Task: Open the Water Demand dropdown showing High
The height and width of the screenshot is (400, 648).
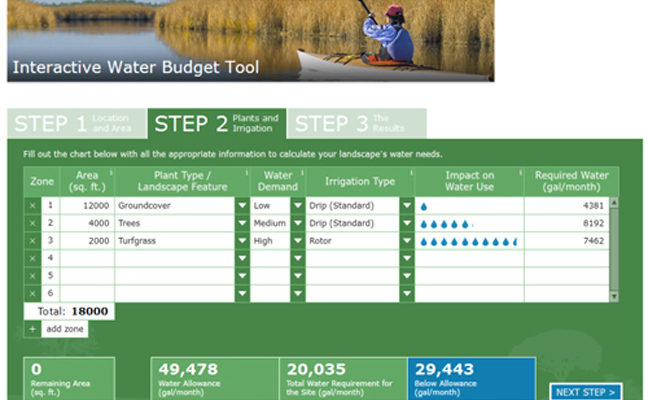Action: tap(297, 241)
